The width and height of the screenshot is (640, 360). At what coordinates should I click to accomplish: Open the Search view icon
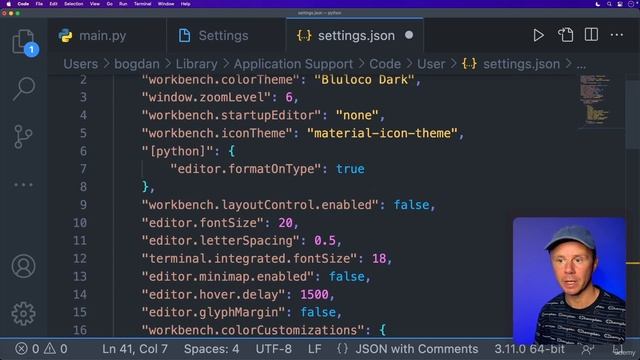coord(24,89)
